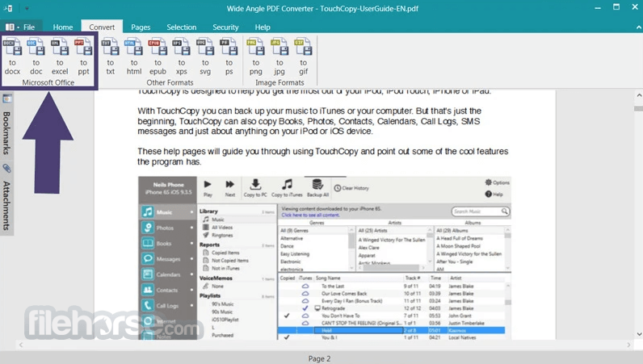
Task: Click the paperclip attachments icon
Action: (x=7, y=168)
